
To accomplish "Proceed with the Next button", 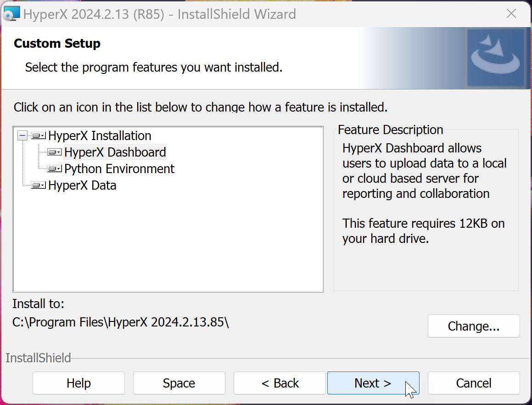I will 373,383.
